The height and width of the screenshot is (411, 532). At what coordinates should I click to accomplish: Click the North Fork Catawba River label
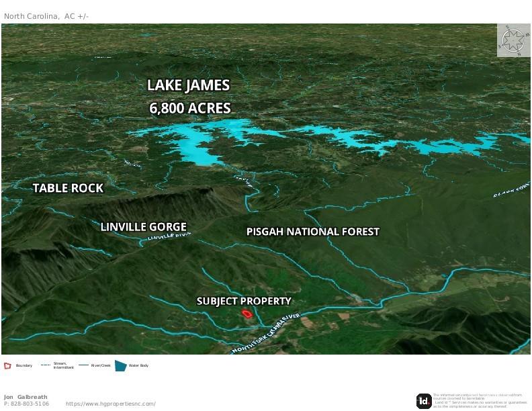tap(265, 334)
